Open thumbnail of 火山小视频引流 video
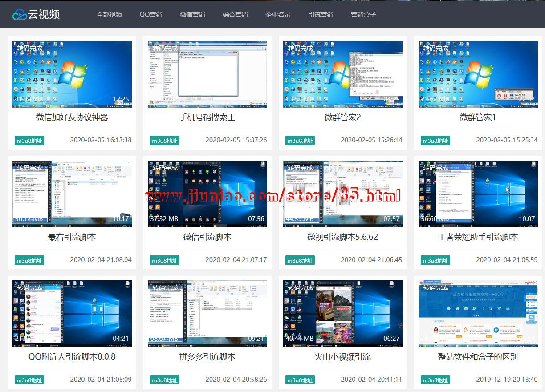This screenshot has height=392, width=545. click(x=343, y=314)
